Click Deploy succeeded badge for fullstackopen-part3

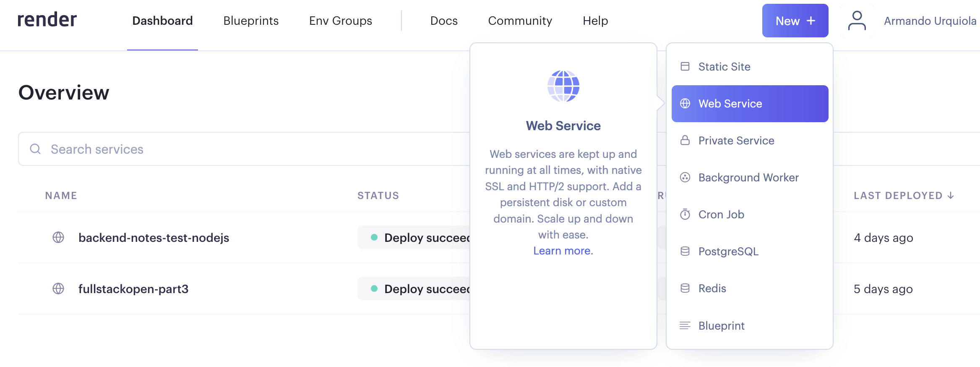pyautogui.click(x=414, y=289)
